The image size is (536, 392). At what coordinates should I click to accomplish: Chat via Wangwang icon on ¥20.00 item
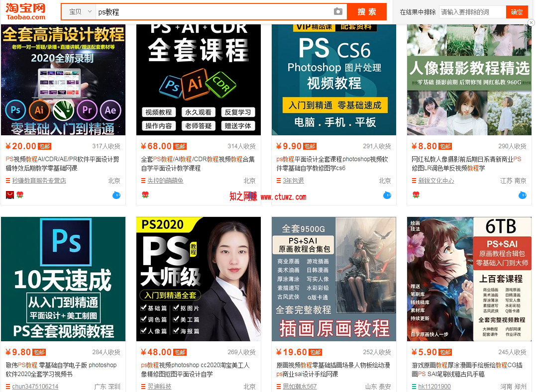point(116,195)
